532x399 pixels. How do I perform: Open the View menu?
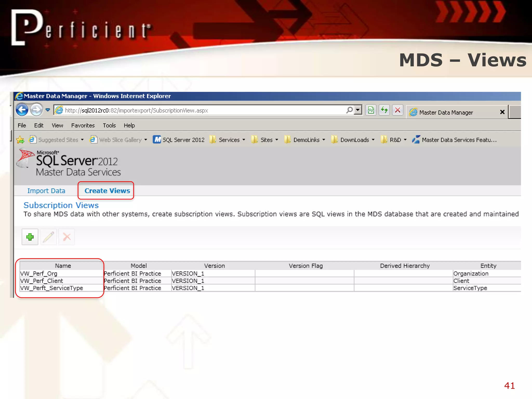tap(57, 125)
